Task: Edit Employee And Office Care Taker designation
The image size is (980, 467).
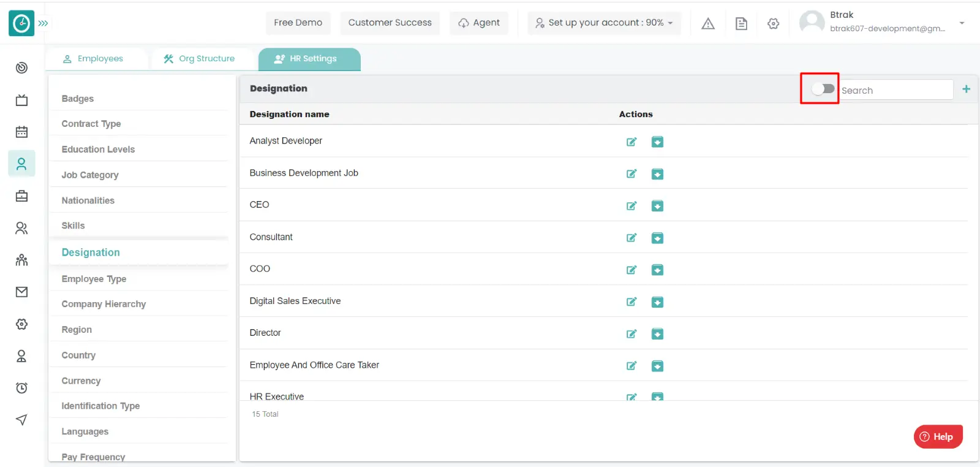Action: 631,366
